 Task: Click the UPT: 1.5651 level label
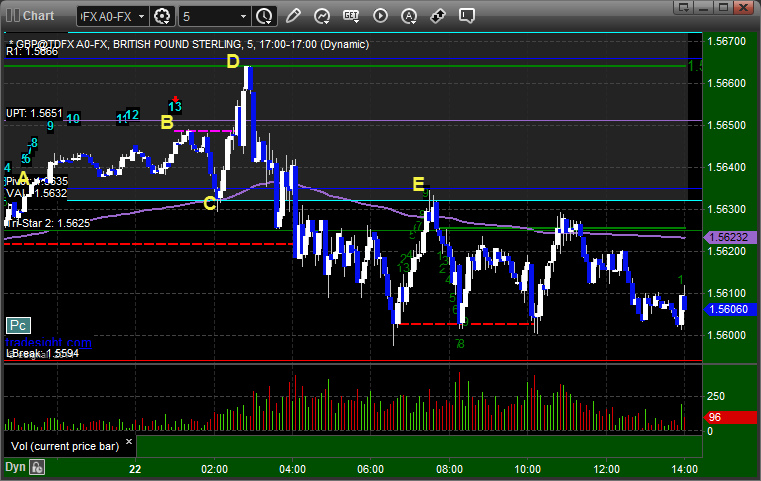34,114
